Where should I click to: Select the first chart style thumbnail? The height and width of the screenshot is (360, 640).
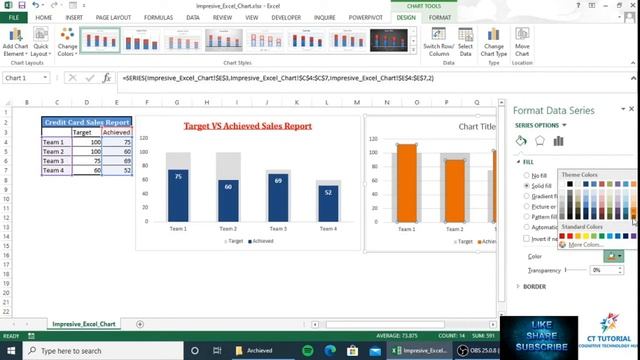point(100,40)
